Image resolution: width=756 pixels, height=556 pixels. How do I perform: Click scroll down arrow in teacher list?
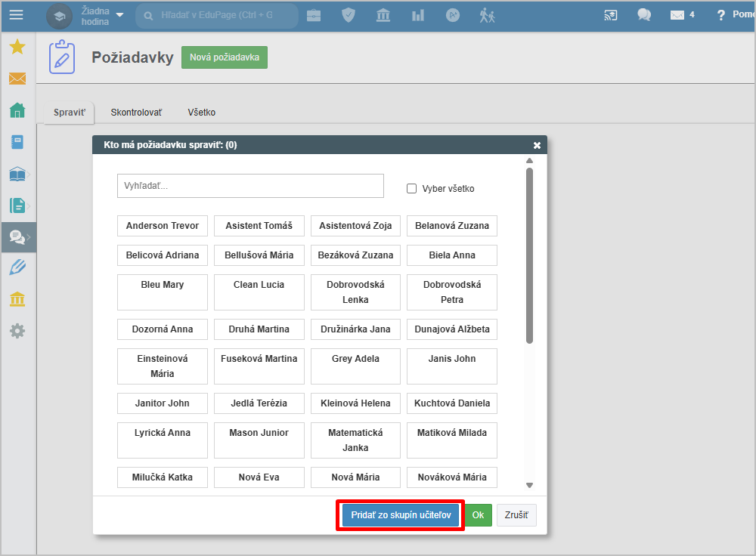pos(529,485)
